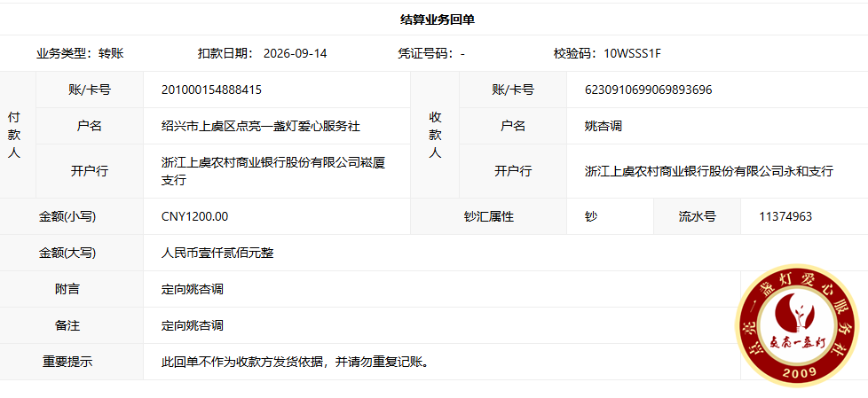This screenshot has height=398, width=868.
Task: Click the 金额(小写) label
Action: click(x=67, y=216)
